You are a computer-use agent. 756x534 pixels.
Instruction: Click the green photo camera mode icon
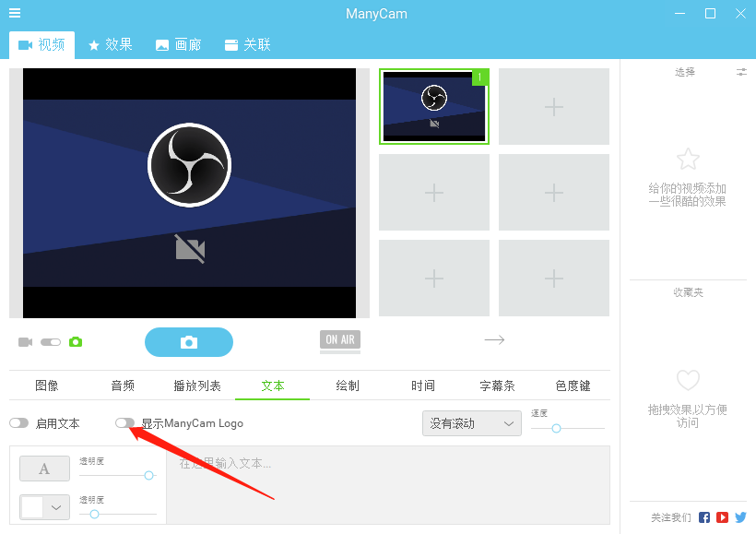click(76, 342)
